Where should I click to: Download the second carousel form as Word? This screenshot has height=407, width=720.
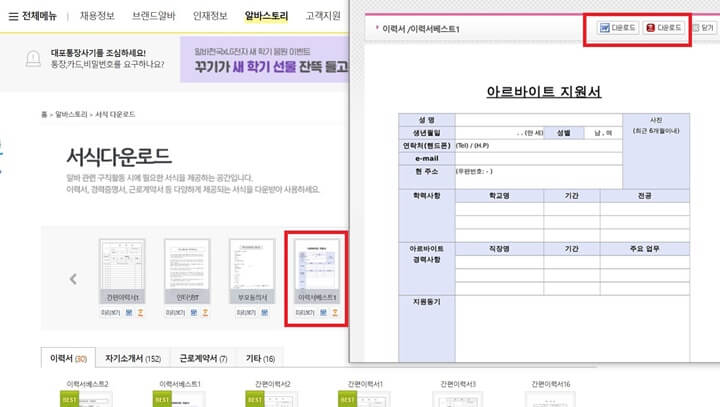[194, 312]
